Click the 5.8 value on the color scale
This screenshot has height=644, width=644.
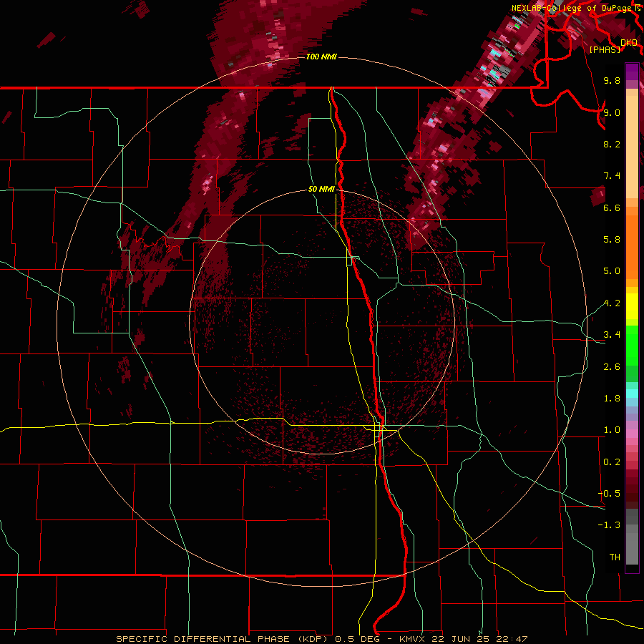coord(612,240)
